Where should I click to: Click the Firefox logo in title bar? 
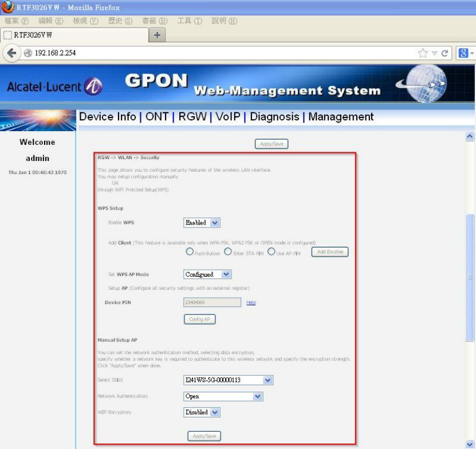point(7,7)
